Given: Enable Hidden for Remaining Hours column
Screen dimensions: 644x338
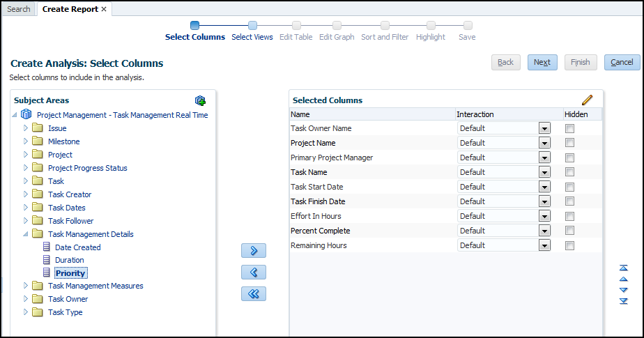Looking at the screenshot, I should (x=569, y=245).
